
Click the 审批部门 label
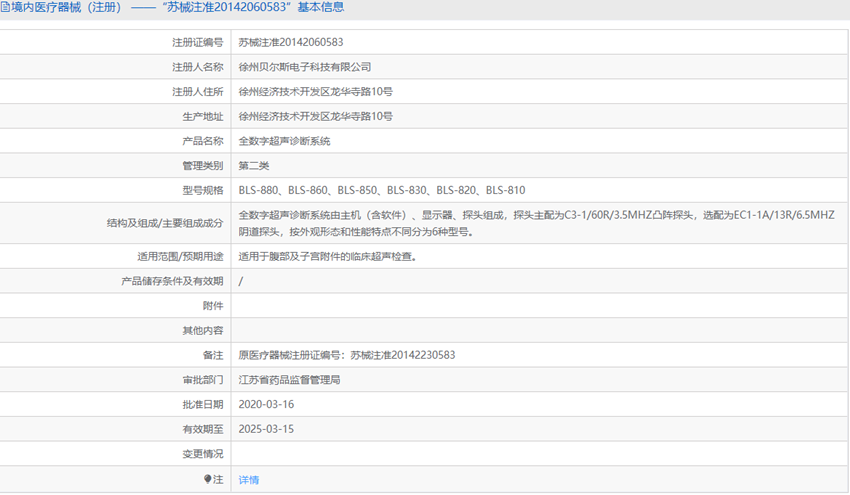click(x=203, y=380)
